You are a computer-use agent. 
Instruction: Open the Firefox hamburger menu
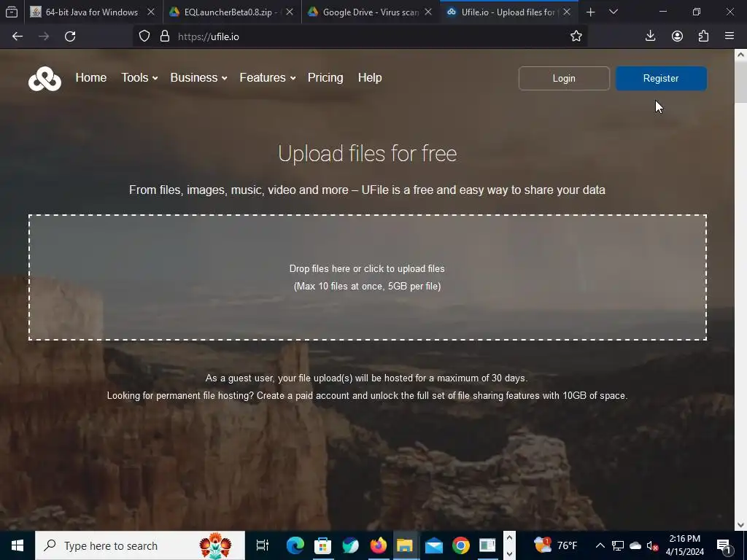click(729, 36)
